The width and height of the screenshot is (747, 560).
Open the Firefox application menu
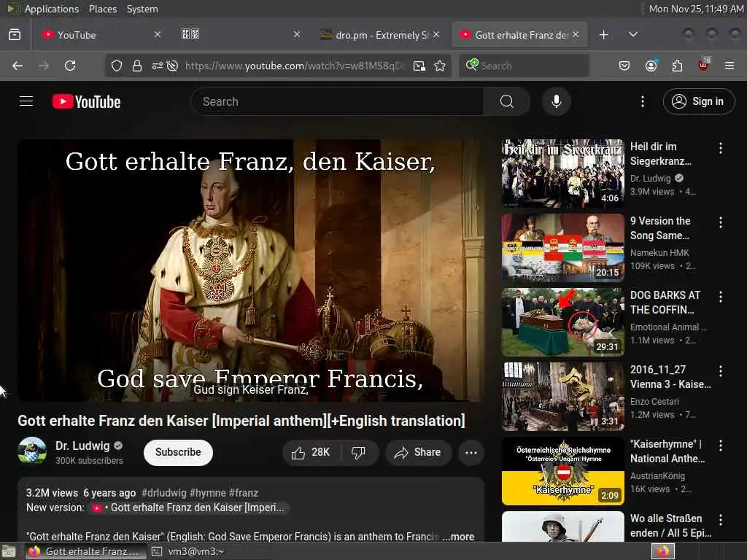[729, 66]
